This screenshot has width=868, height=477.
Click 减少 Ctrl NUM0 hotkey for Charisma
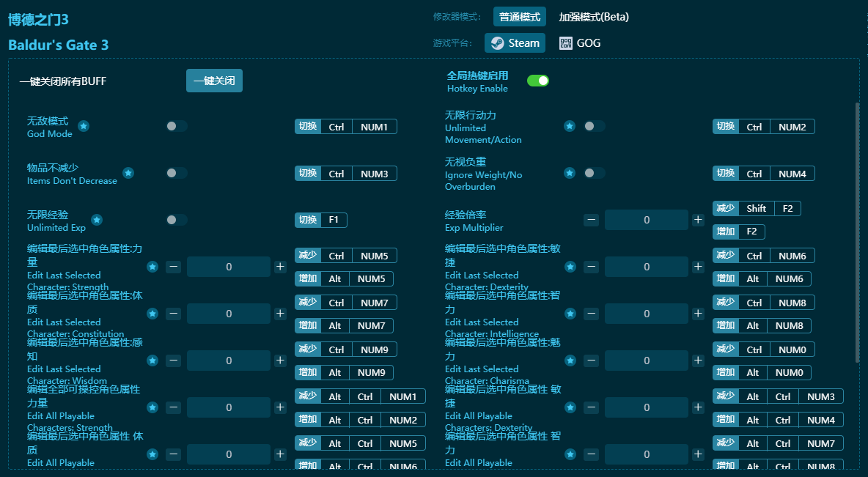(x=764, y=350)
